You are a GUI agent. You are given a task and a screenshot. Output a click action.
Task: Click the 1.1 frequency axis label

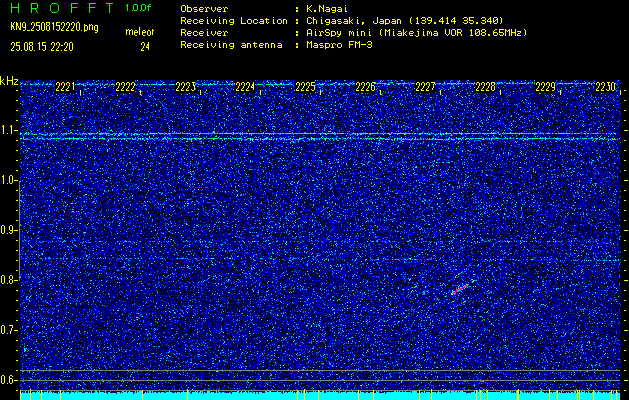pyautogui.click(x=9, y=130)
